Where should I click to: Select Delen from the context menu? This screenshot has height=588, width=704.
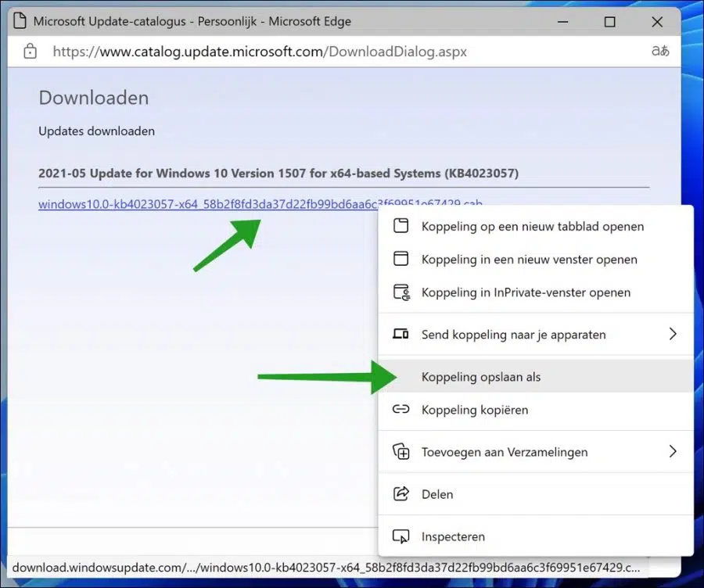[x=536, y=494]
